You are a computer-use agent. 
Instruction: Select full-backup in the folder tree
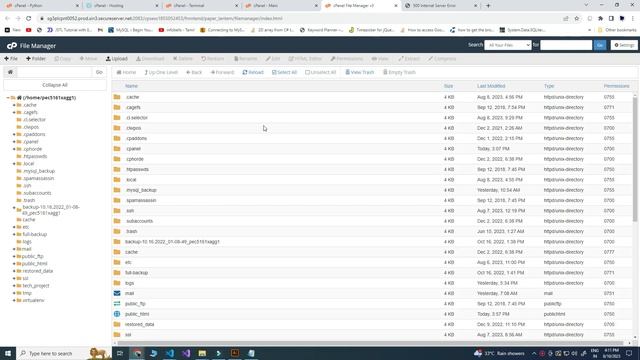pos(35,234)
